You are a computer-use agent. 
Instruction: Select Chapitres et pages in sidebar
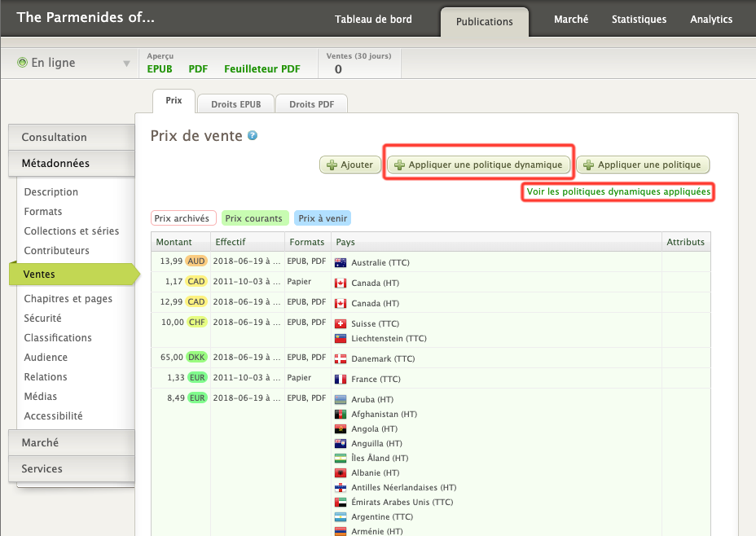click(x=68, y=299)
